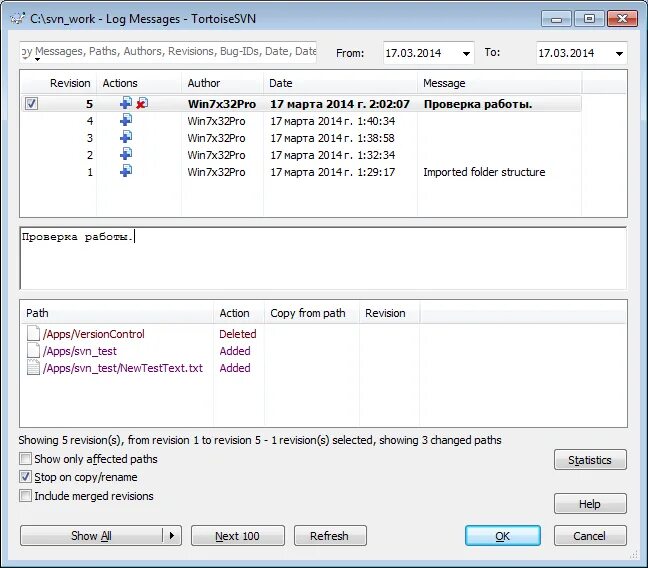
Task: Sort changed paths by Action header
Action: click(239, 313)
